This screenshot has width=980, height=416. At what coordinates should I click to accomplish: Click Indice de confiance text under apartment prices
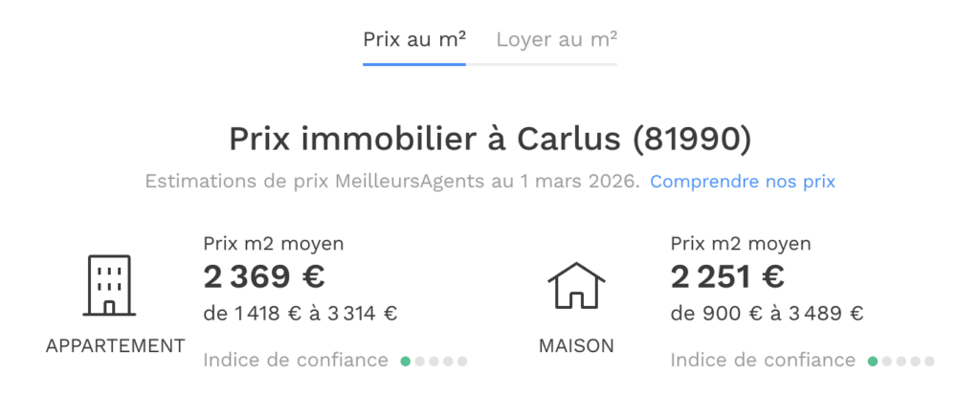pyautogui.click(x=296, y=361)
